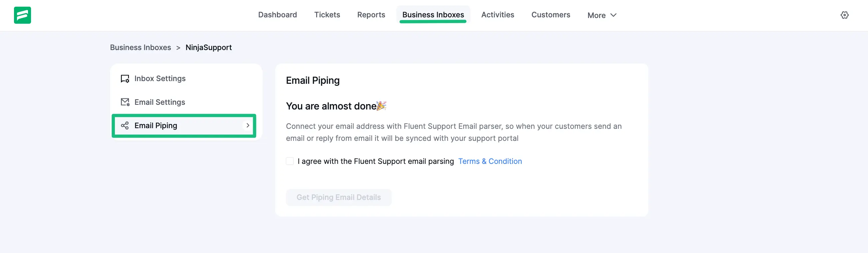Click the party emoji beside 'You are almost done'

(x=381, y=105)
